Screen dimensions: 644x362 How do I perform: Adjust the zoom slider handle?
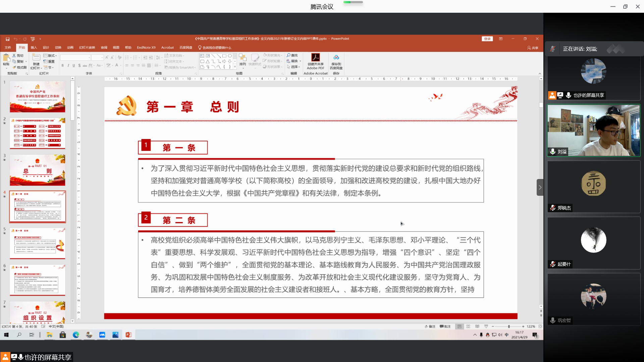coord(509,326)
